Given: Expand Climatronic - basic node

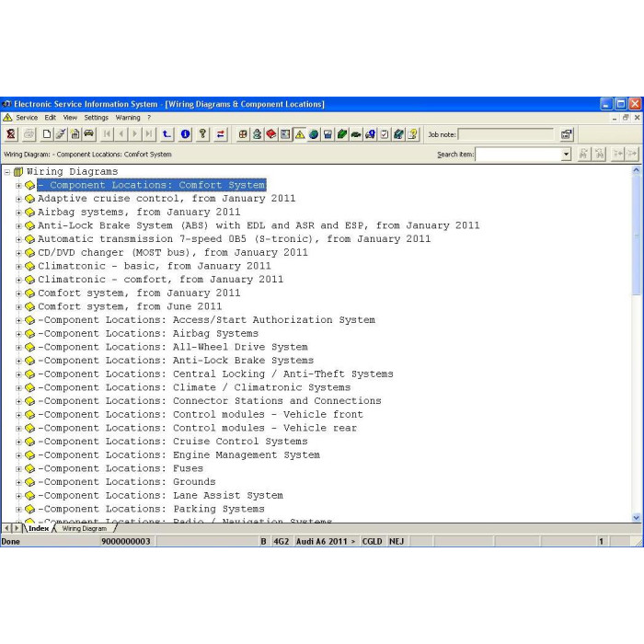Looking at the screenshot, I should click(18, 267).
